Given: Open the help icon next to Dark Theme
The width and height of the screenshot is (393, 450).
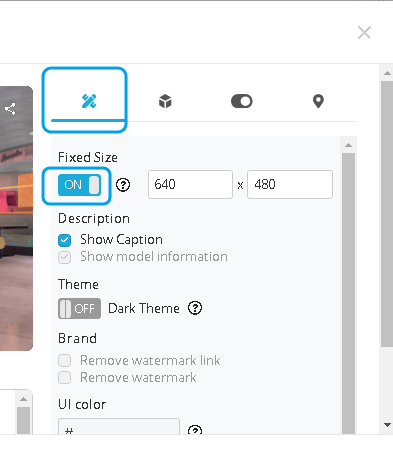Looking at the screenshot, I should 195,308.
